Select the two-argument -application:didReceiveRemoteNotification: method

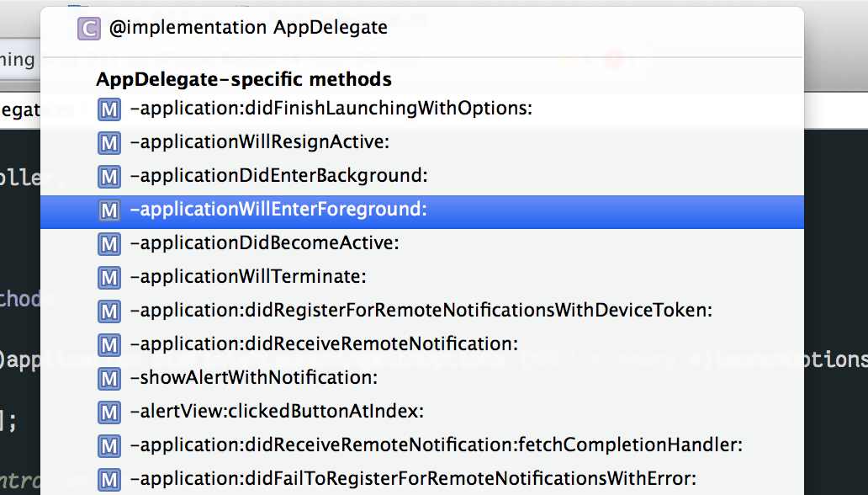(x=324, y=344)
